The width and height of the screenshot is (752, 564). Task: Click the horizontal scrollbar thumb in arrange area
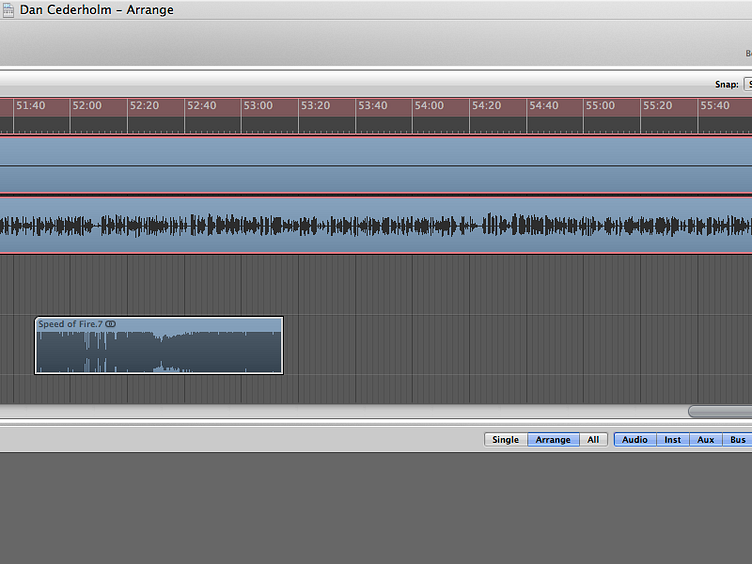click(720, 411)
